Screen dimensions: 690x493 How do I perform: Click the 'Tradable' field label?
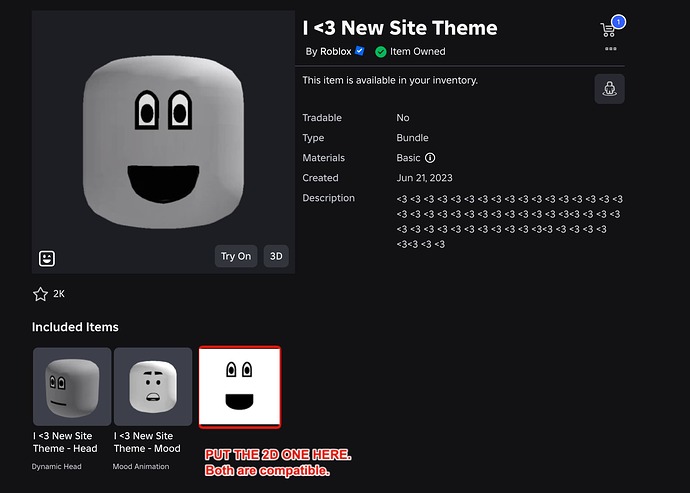322,118
